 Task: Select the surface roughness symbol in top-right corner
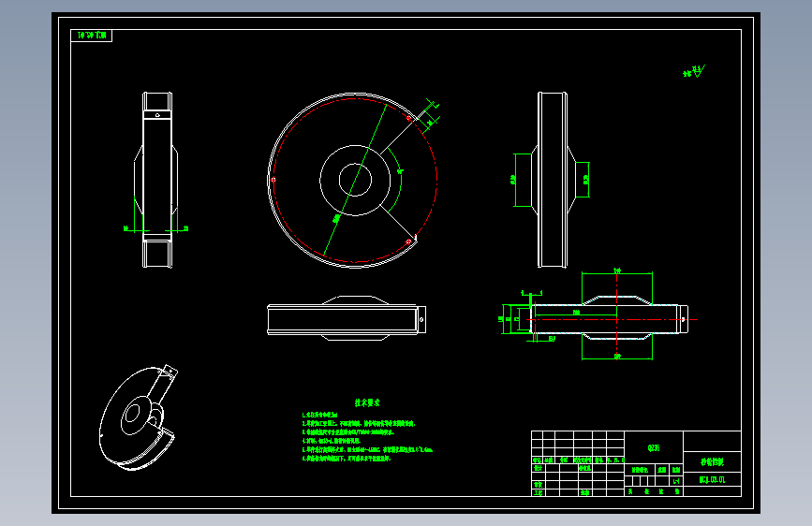(x=694, y=71)
